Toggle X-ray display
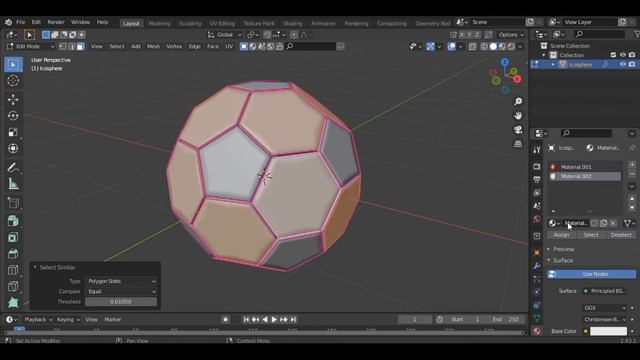The width and height of the screenshot is (640, 360). click(x=472, y=47)
